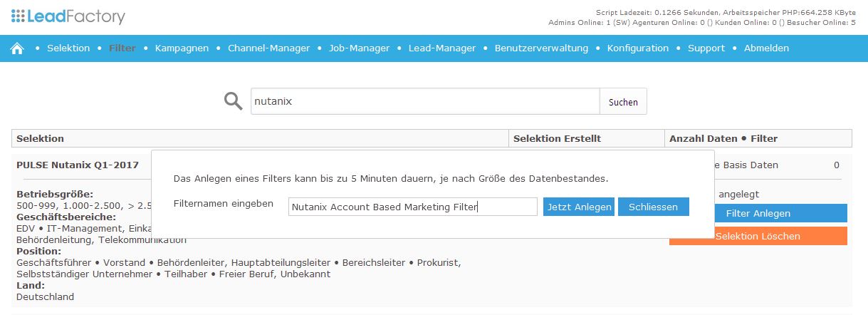The width and height of the screenshot is (868, 315).
Task: Open the Filter menu item
Action: click(x=122, y=48)
